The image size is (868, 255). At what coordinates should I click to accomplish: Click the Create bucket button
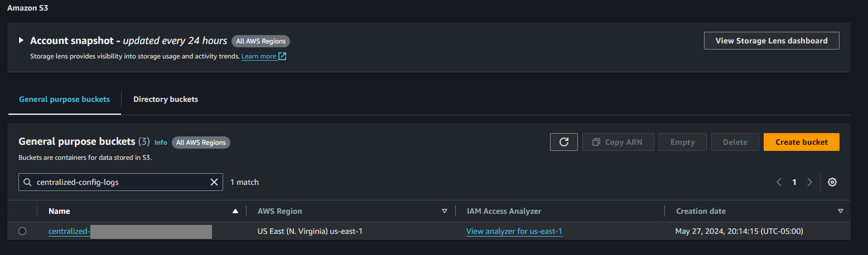pos(801,142)
